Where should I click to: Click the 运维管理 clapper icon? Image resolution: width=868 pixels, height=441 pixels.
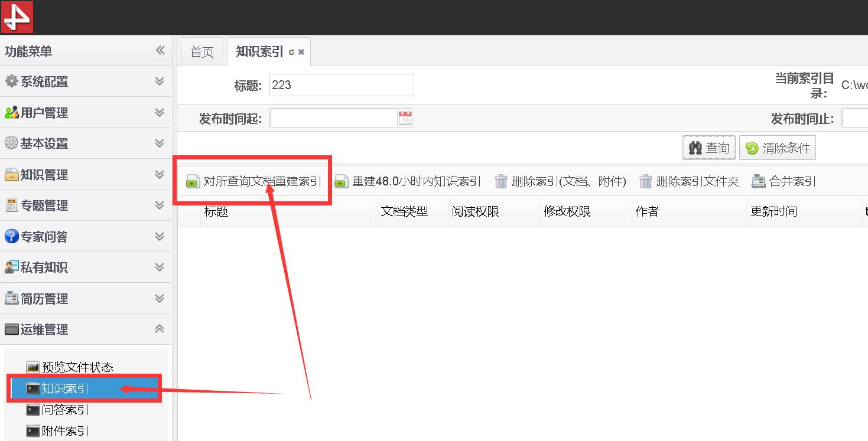11,329
